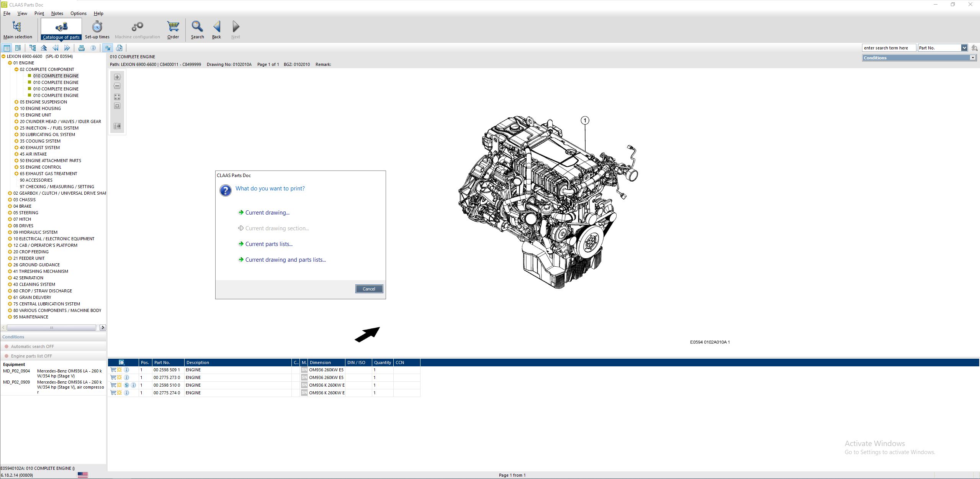Choose Current drawing and parts lists in dialog

point(286,259)
